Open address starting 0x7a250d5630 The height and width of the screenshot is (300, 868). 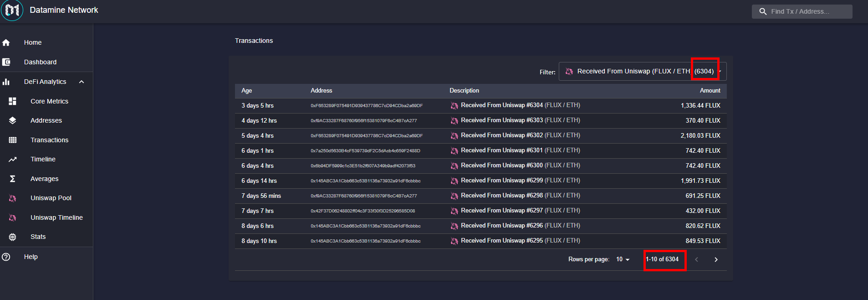(x=365, y=151)
